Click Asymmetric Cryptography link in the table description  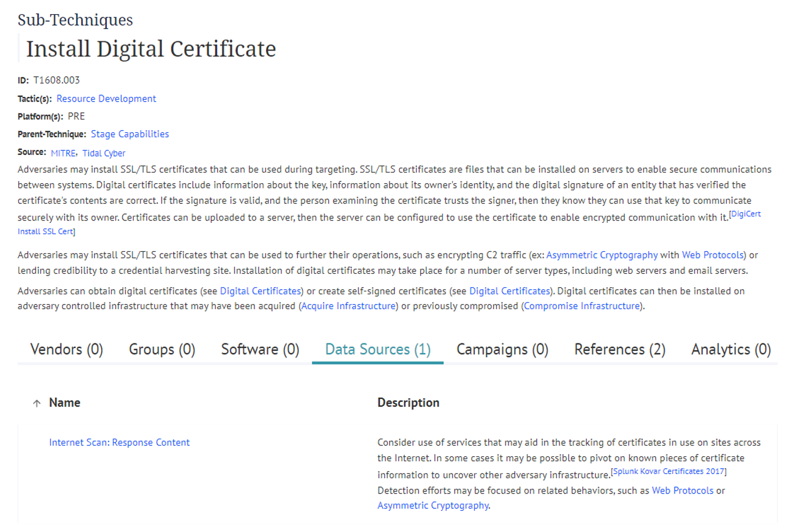pos(433,505)
